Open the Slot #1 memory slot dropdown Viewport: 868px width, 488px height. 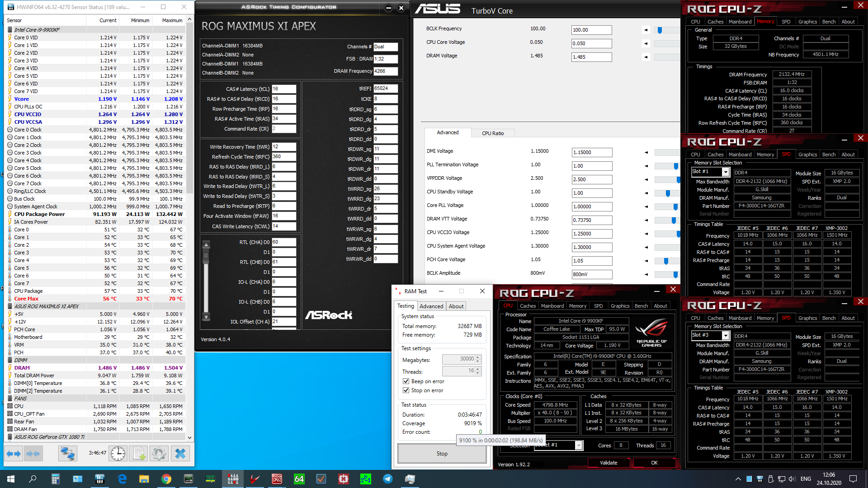pos(726,172)
